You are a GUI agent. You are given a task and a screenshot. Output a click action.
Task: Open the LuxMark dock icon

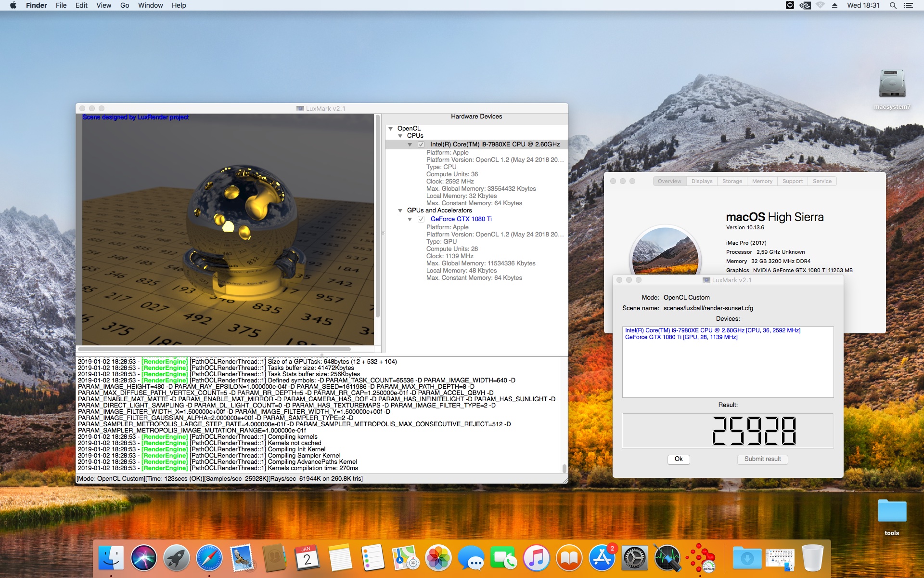click(x=701, y=558)
